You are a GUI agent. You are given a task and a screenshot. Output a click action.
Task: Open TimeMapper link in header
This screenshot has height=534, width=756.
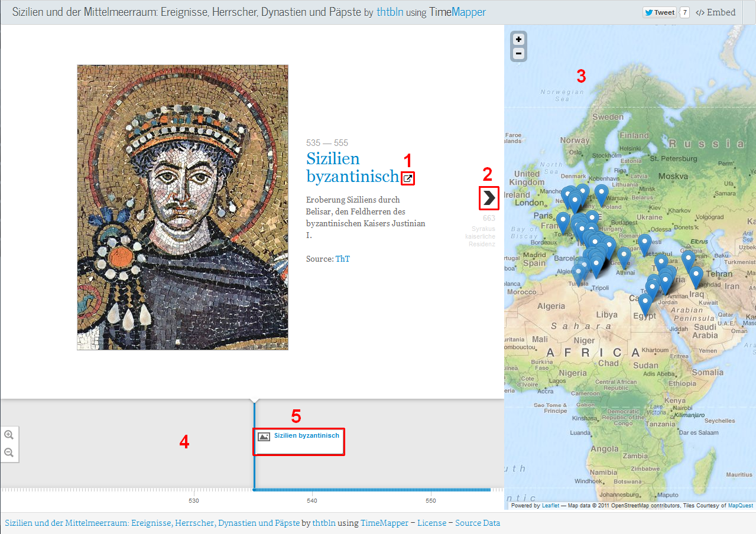458,12
